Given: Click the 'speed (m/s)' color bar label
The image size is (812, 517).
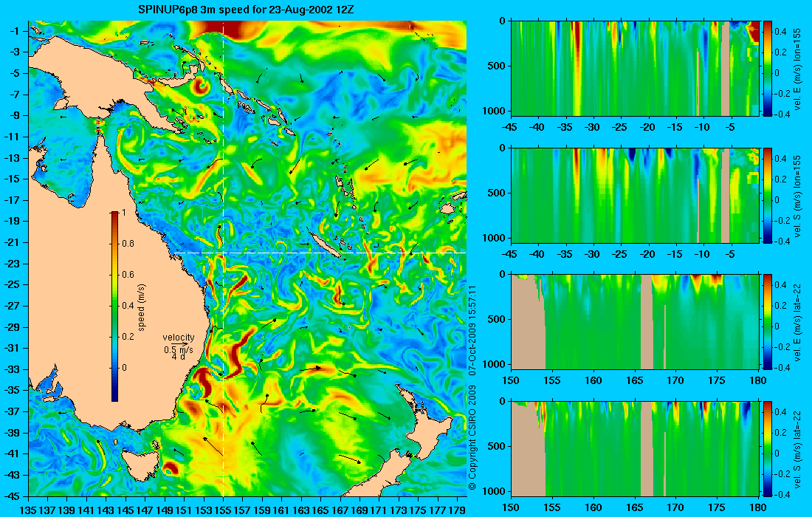Looking at the screenshot, I should [x=142, y=307].
